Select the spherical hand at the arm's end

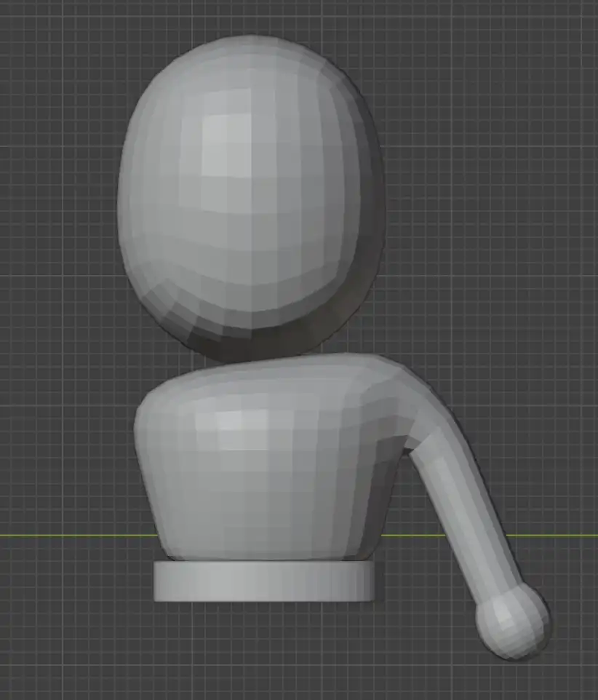511,622
